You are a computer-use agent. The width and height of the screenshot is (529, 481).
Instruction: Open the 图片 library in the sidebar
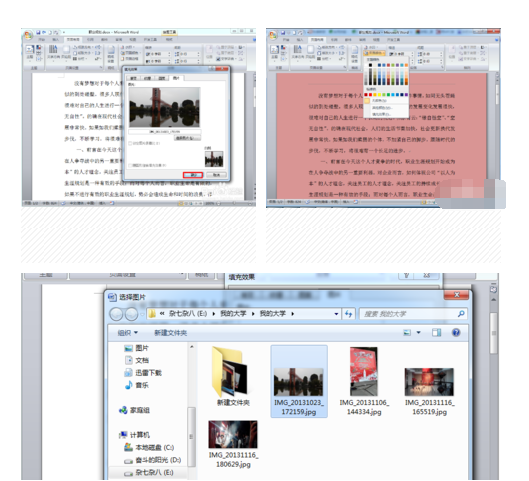click(x=136, y=348)
